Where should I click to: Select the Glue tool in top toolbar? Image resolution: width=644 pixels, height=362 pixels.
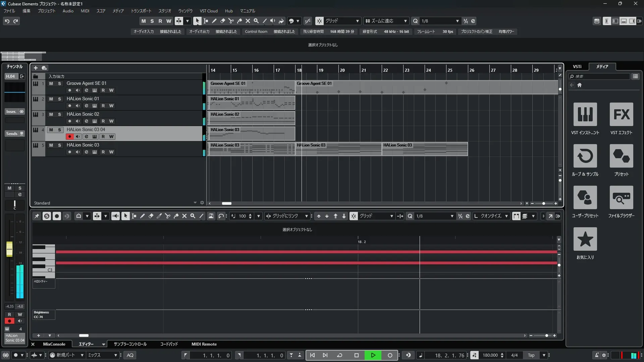(x=239, y=21)
